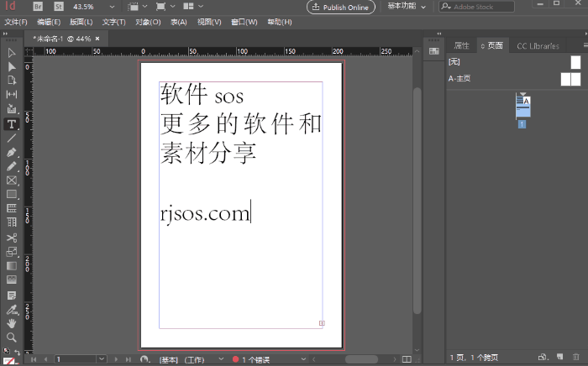Select the Gap tool
Screen dimensions: 588x366
12,94
